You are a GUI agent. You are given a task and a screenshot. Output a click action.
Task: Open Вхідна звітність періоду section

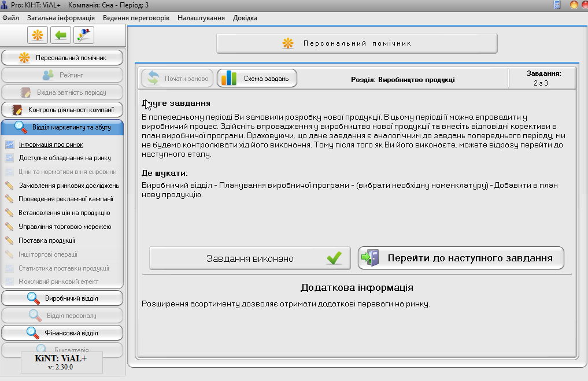coord(62,93)
